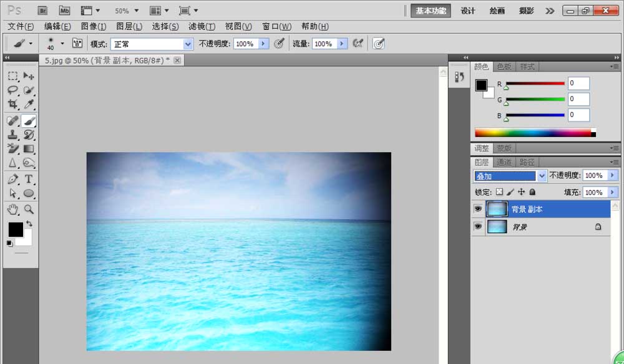Switch to the 通道 tab
Image resolution: width=624 pixels, height=364 pixels.
[504, 162]
